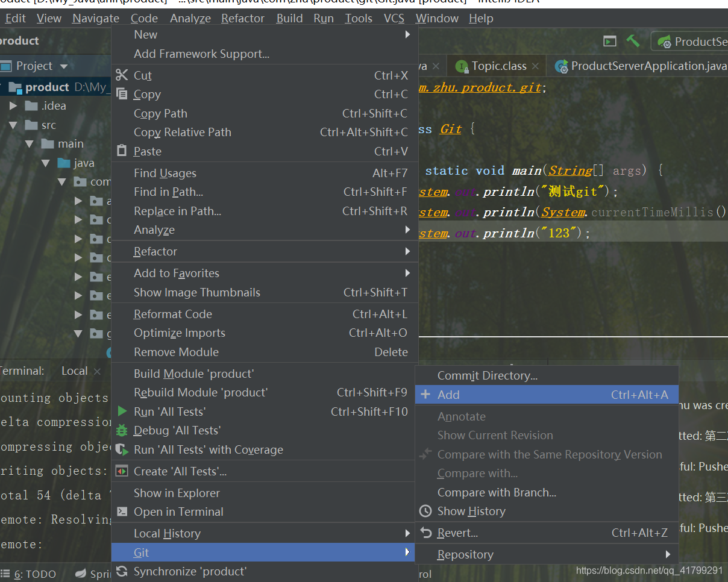
Task: Collapse the src folder arrow
Action: (13, 125)
